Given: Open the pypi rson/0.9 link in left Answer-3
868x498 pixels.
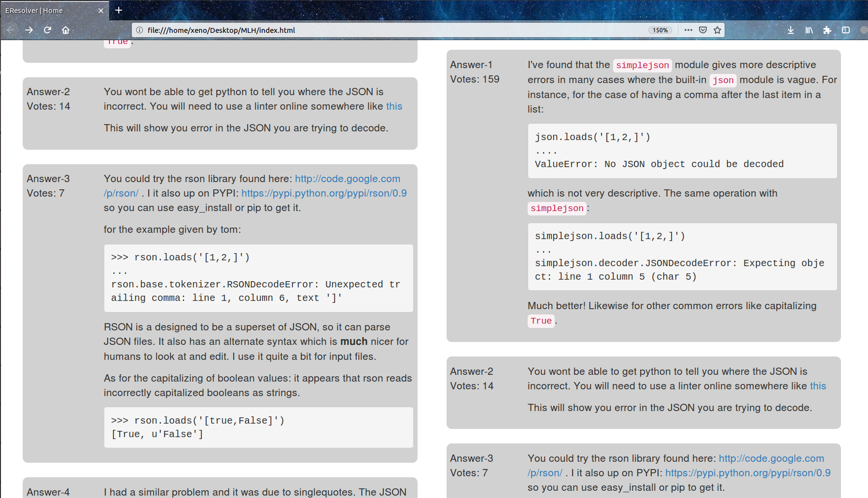Looking at the screenshot, I should 324,193.
